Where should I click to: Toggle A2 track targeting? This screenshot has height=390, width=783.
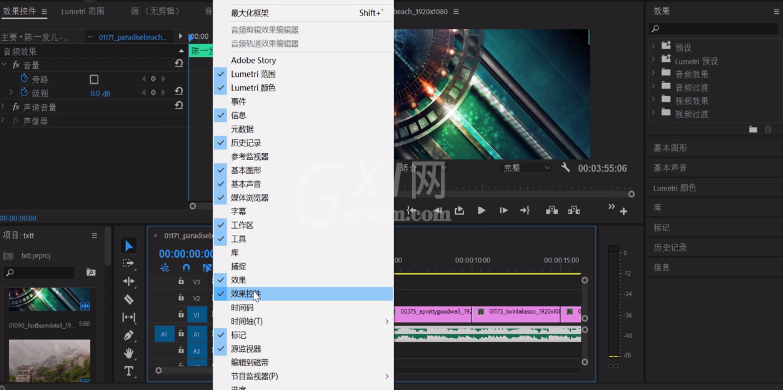(x=197, y=351)
